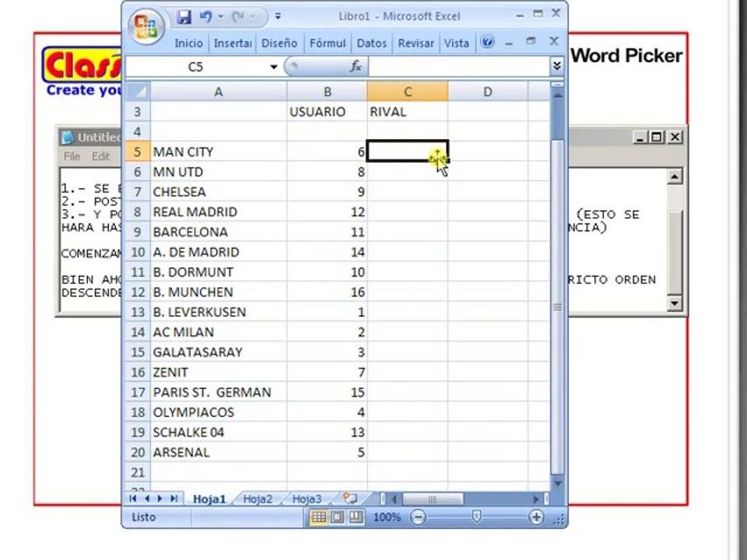Select column D header

pos(488,92)
